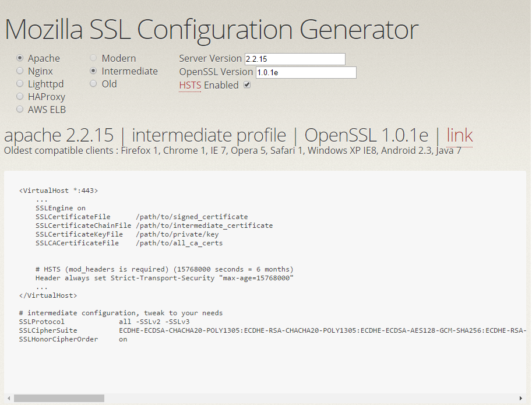The image size is (532, 405).
Task: Click the SSLCertificateChainFile directive
Action: click(x=83, y=226)
